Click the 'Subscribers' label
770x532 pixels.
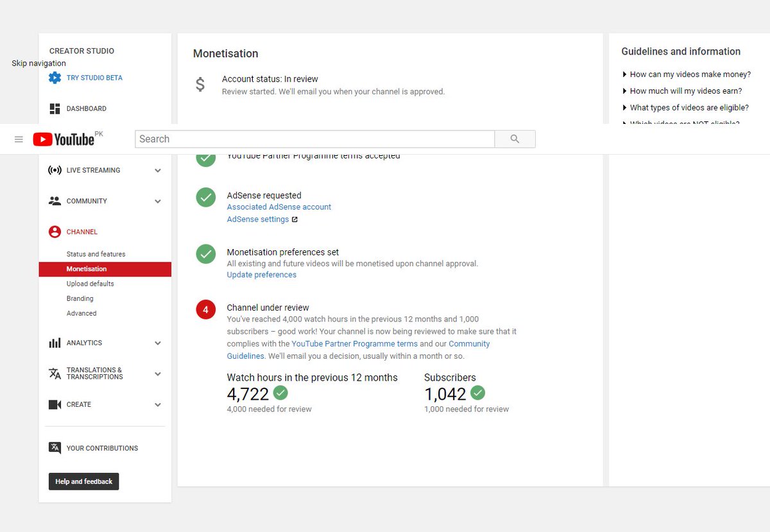point(450,377)
